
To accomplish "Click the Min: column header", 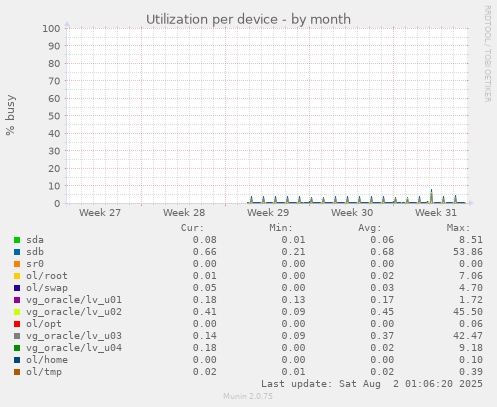I will point(281,228).
